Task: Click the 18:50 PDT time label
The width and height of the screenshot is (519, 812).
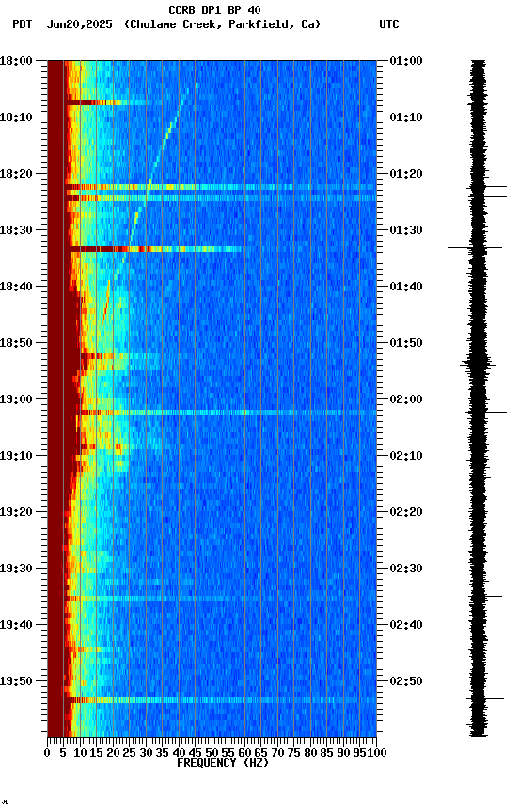Action: 16,343
